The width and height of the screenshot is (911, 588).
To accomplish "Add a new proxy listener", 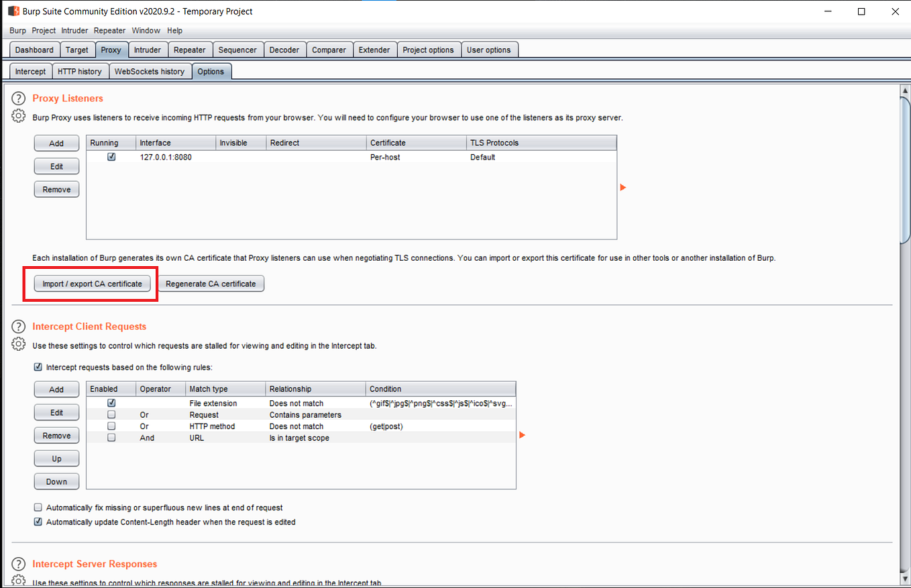I will [56, 143].
